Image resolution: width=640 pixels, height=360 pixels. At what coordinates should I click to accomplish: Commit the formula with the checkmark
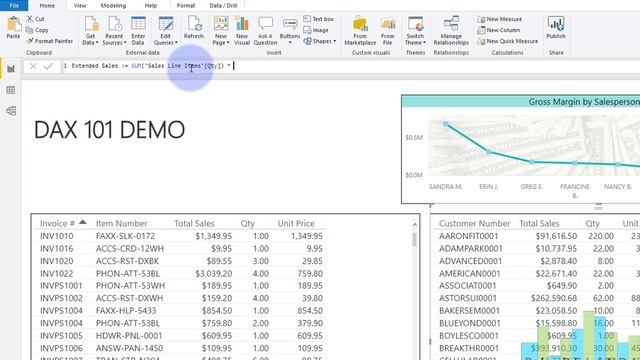point(48,66)
